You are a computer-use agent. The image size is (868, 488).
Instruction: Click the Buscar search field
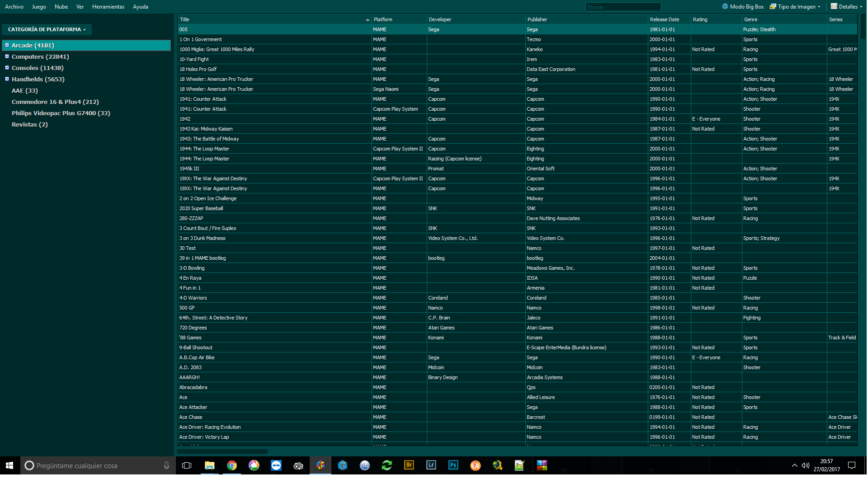(623, 7)
